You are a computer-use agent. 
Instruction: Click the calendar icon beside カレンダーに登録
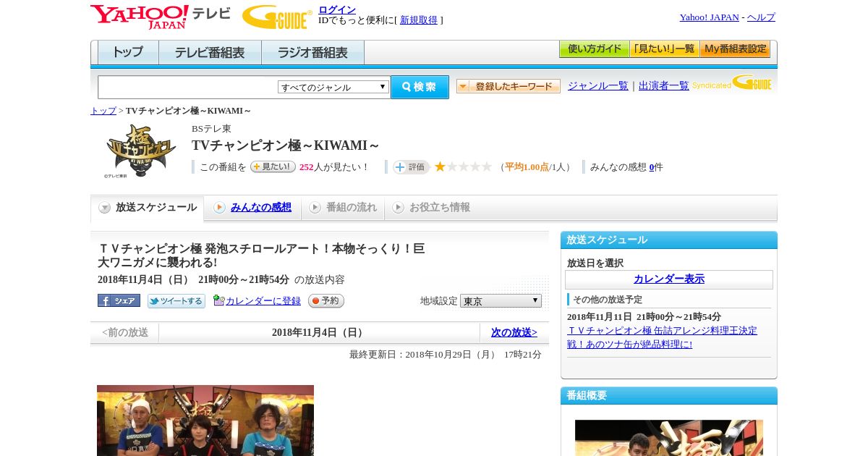218,300
